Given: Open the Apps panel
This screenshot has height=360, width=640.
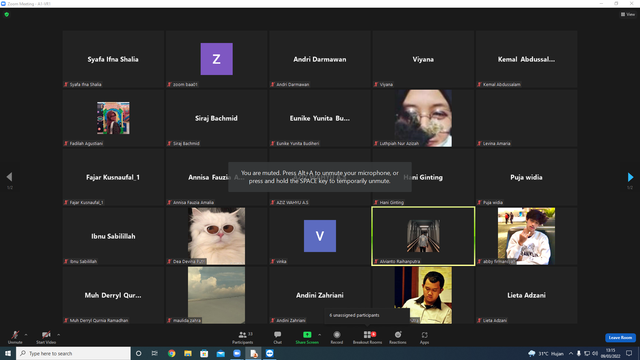Looking at the screenshot, I should point(424,337).
